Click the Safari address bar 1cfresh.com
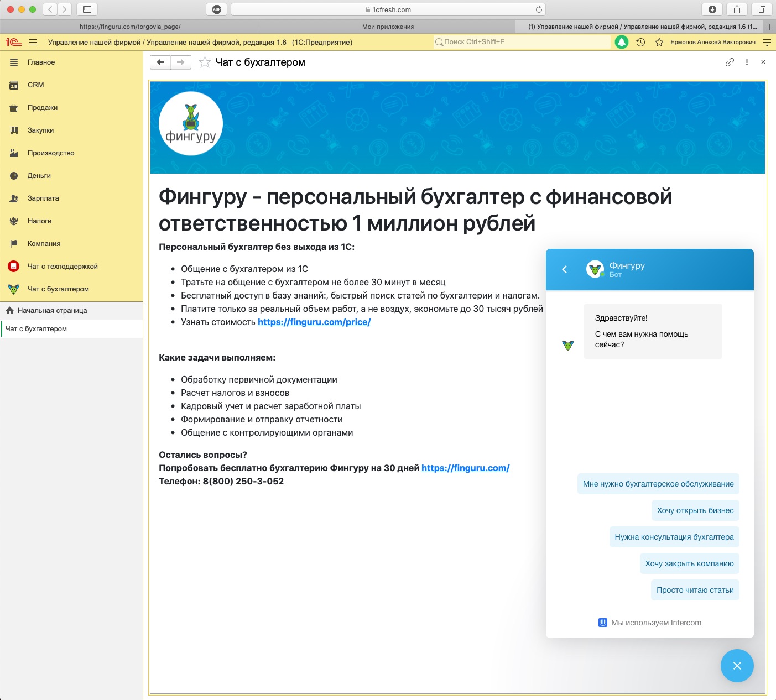The height and width of the screenshot is (700, 776). (388, 9)
